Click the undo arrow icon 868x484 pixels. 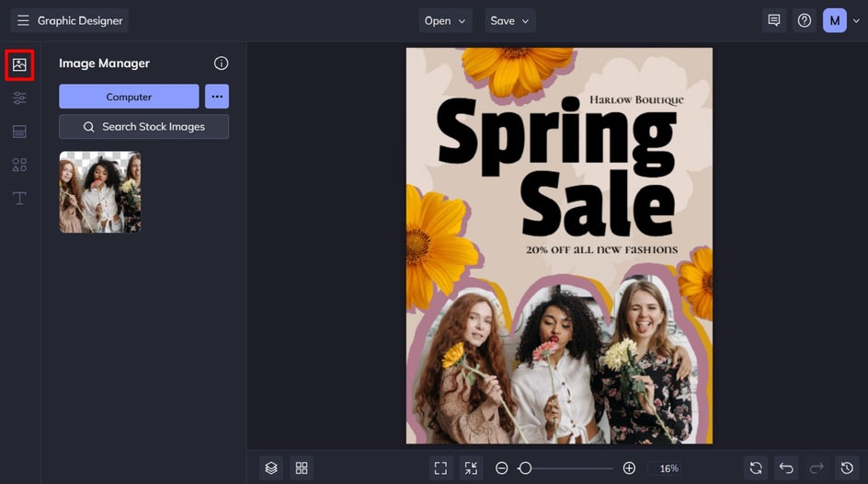click(x=787, y=468)
